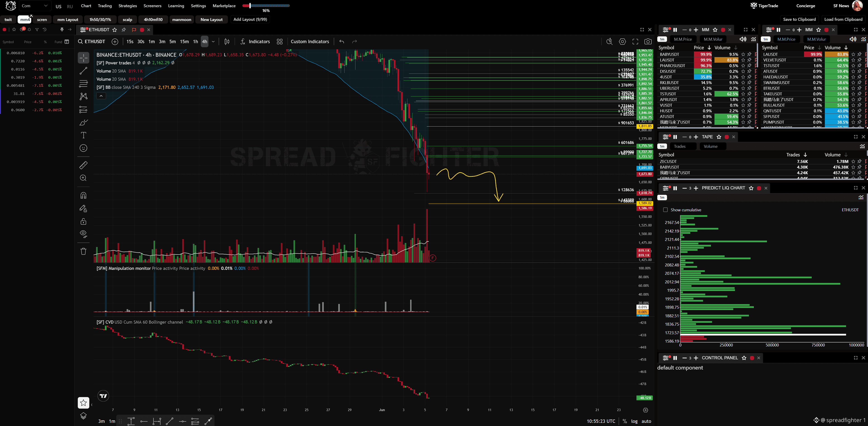Take a chart snapshot with camera icon

click(648, 41)
